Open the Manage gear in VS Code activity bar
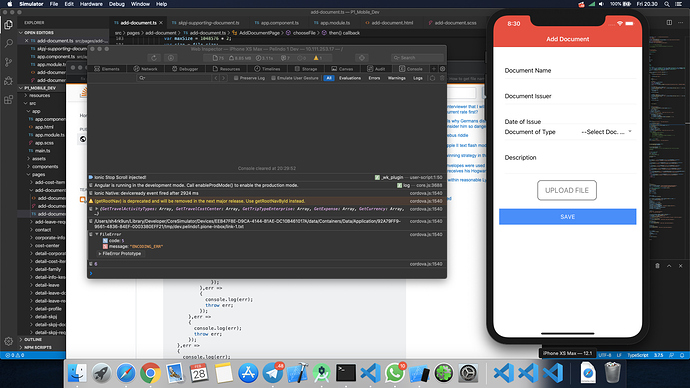Screen dimensions: 690x388 pos(8,341)
